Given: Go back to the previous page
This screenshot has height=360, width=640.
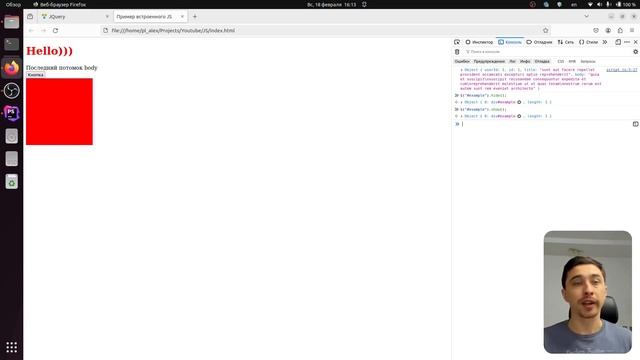Looking at the screenshot, I should pos(31,30).
